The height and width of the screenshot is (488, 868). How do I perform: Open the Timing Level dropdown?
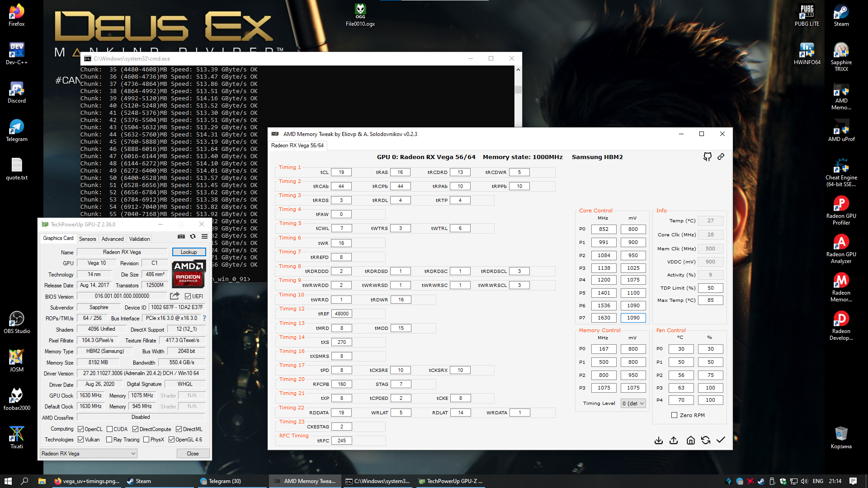(633, 403)
